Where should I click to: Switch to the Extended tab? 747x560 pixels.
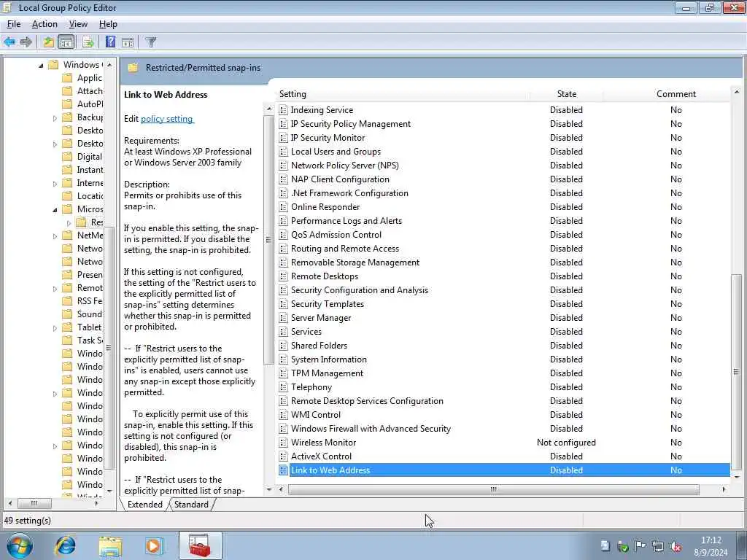tap(145, 505)
